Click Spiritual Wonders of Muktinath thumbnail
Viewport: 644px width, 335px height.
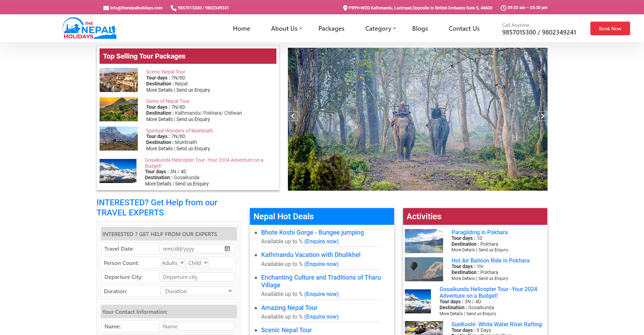[119, 139]
